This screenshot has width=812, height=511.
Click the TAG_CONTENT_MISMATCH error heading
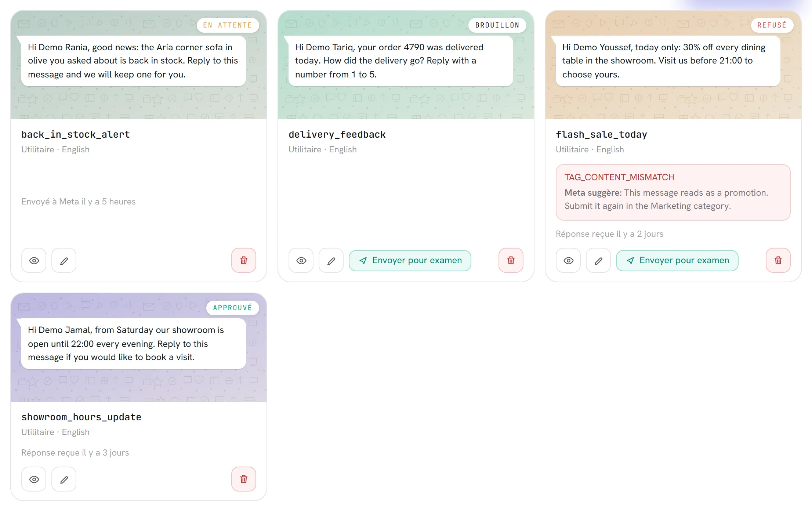point(619,177)
